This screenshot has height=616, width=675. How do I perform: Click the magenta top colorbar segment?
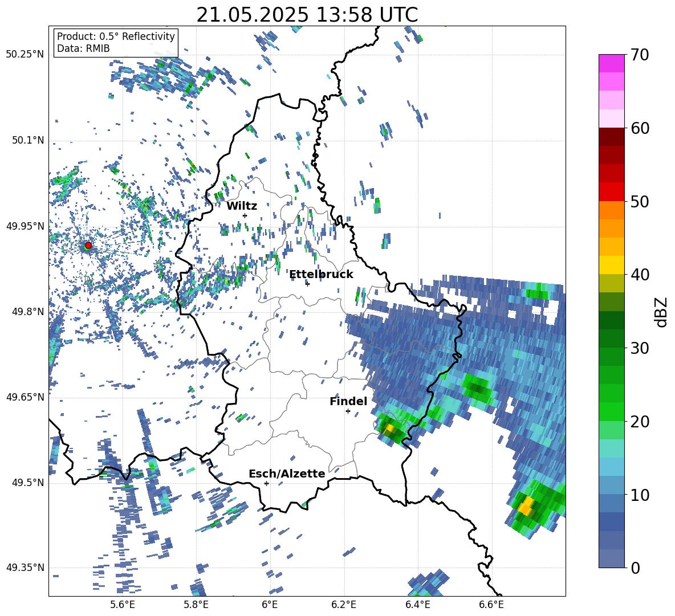point(611,63)
